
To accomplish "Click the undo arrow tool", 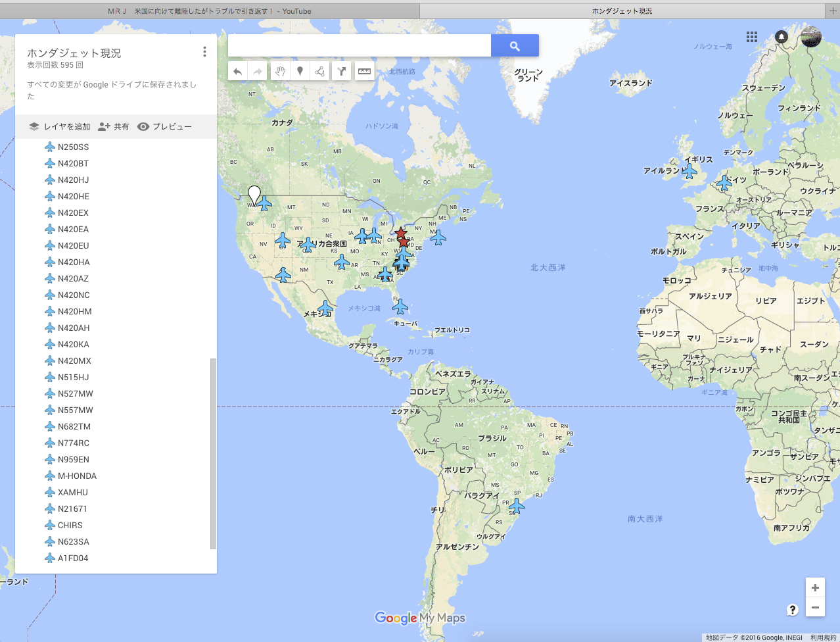I will coord(238,71).
